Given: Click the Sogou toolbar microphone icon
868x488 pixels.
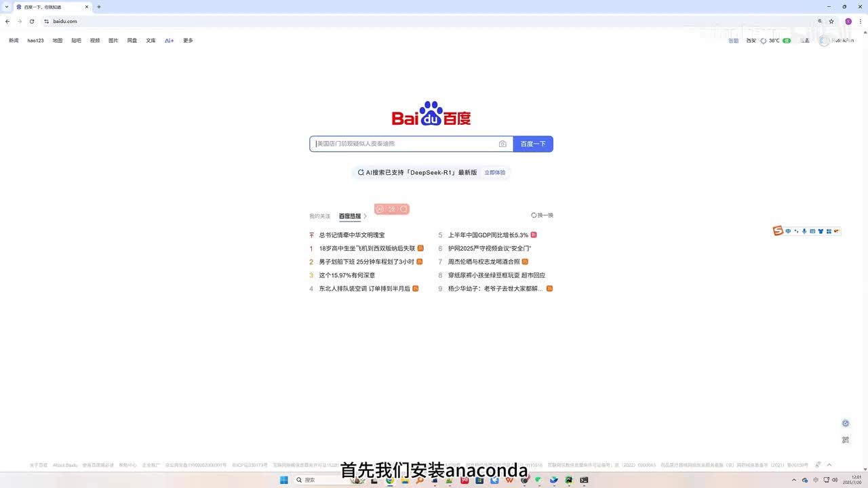Looking at the screenshot, I should [x=804, y=231].
